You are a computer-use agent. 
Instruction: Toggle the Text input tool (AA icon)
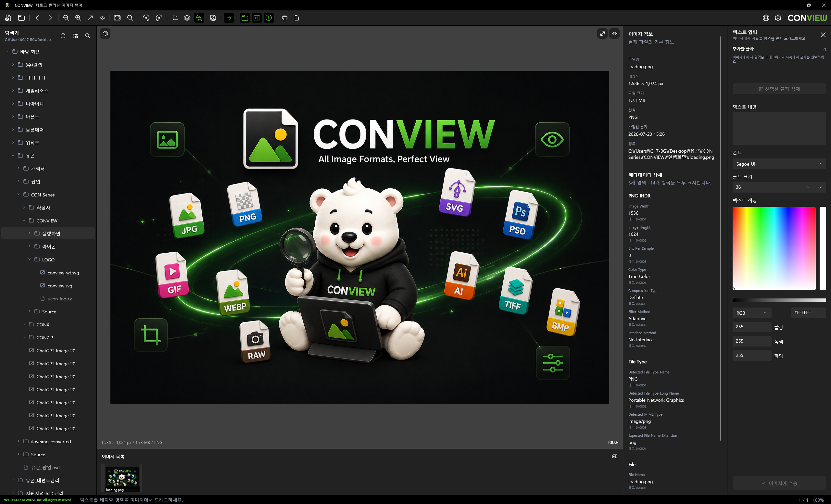199,18
